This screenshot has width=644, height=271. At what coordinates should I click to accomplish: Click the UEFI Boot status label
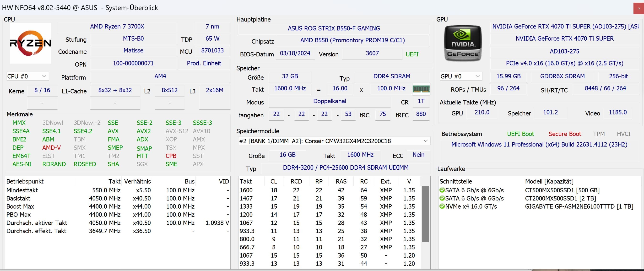520,134
